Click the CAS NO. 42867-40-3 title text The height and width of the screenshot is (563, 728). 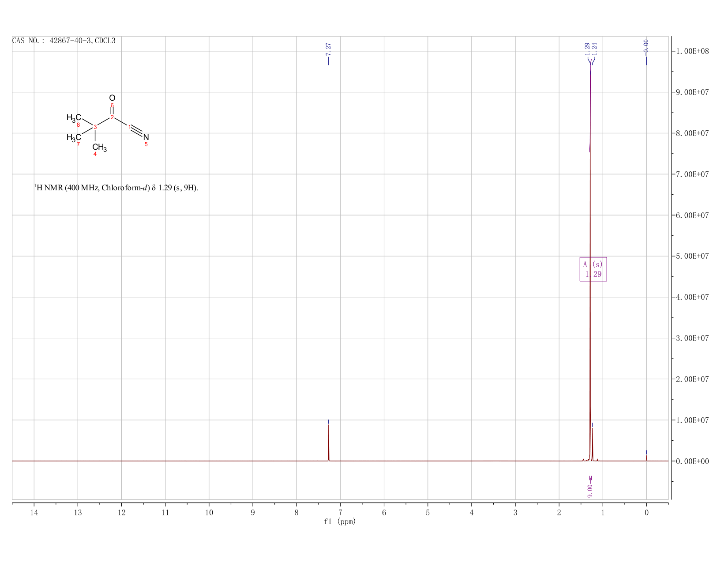(64, 41)
